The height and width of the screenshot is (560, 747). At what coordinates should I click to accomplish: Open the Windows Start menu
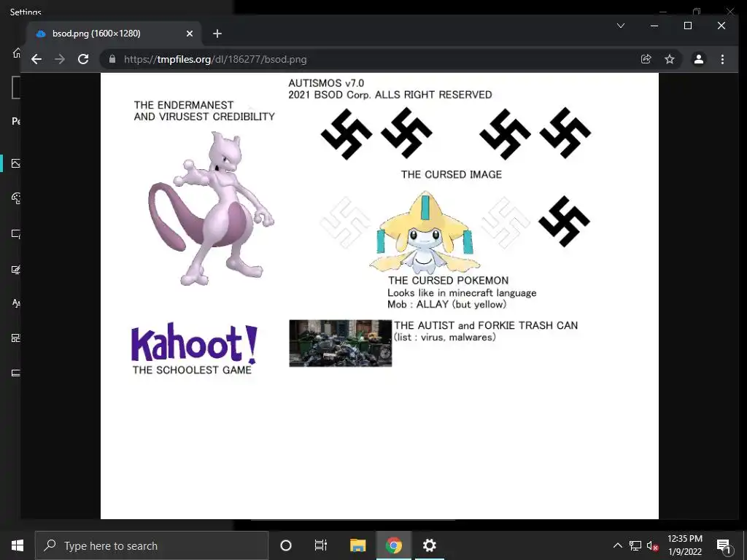(x=18, y=545)
